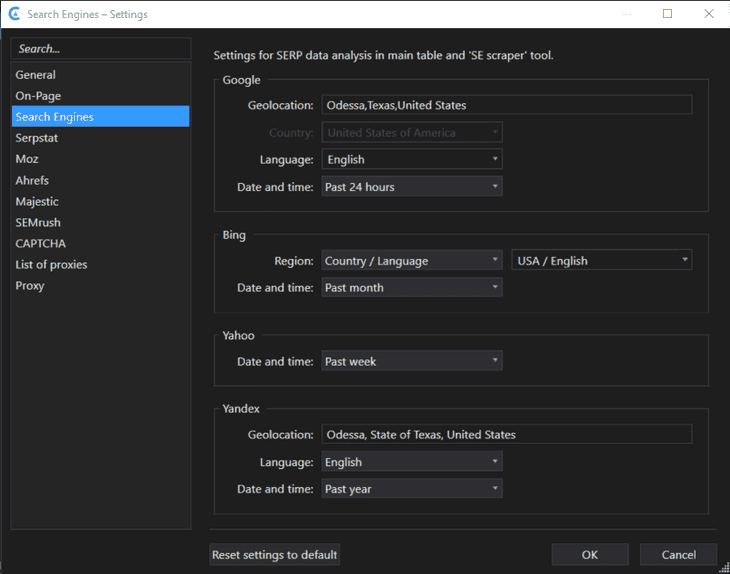Go to Moz settings
This screenshot has height=574, width=730.
click(27, 159)
